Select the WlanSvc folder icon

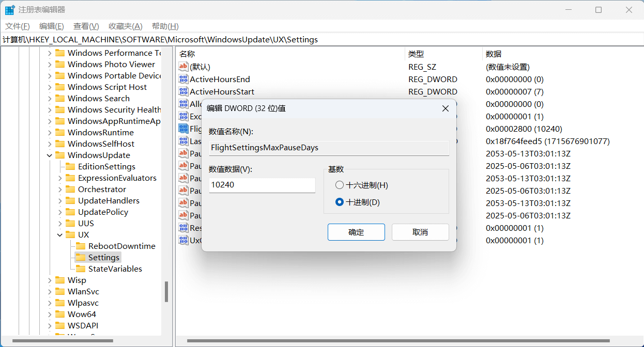60,291
